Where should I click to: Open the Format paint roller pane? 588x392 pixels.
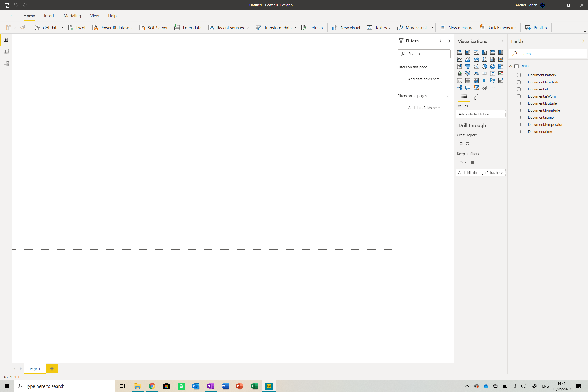[x=475, y=97]
